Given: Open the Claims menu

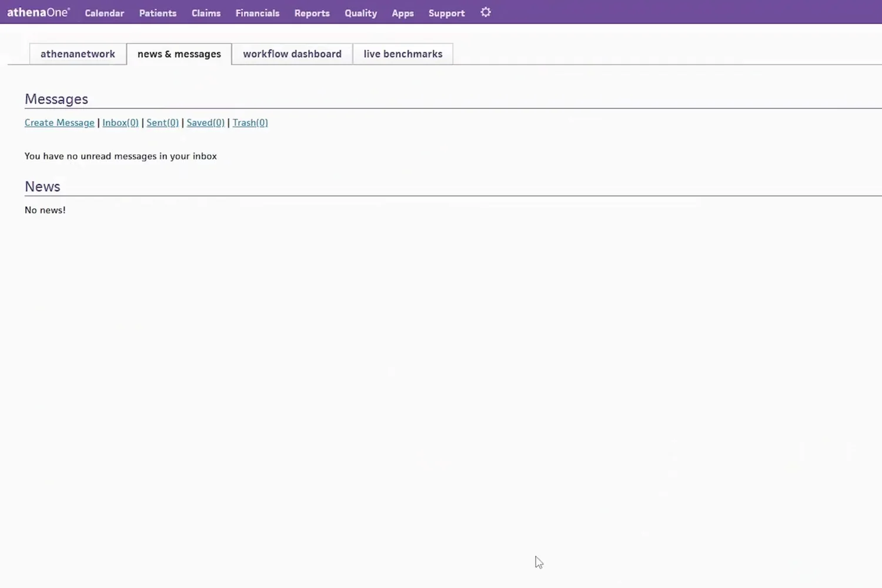Looking at the screenshot, I should (x=206, y=13).
